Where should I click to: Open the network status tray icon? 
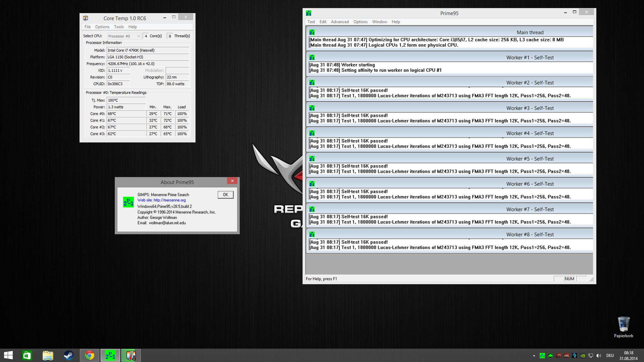(x=591, y=356)
